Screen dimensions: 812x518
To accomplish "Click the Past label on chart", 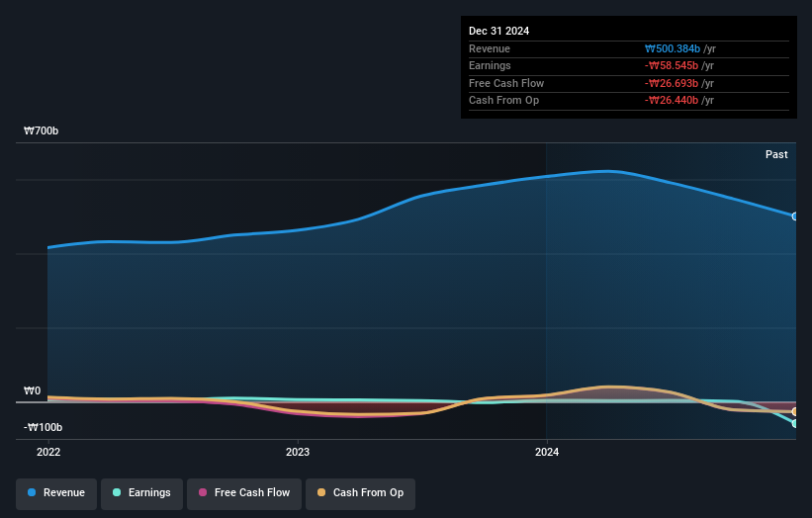I will point(776,154).
